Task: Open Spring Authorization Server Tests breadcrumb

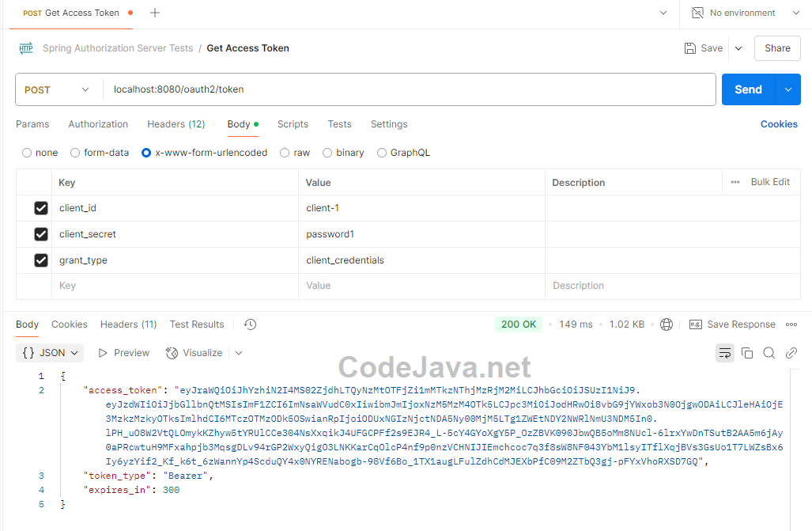Action: coord(118,48)
